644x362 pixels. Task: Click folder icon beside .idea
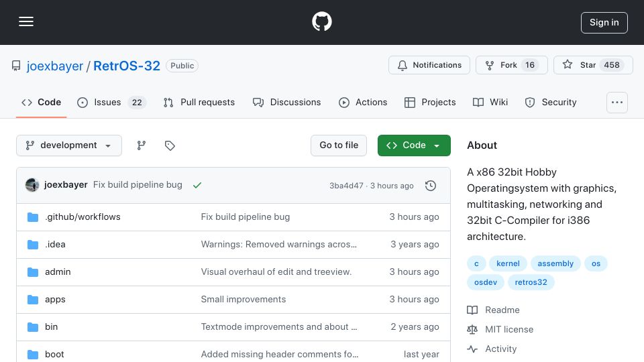[33, 245]
